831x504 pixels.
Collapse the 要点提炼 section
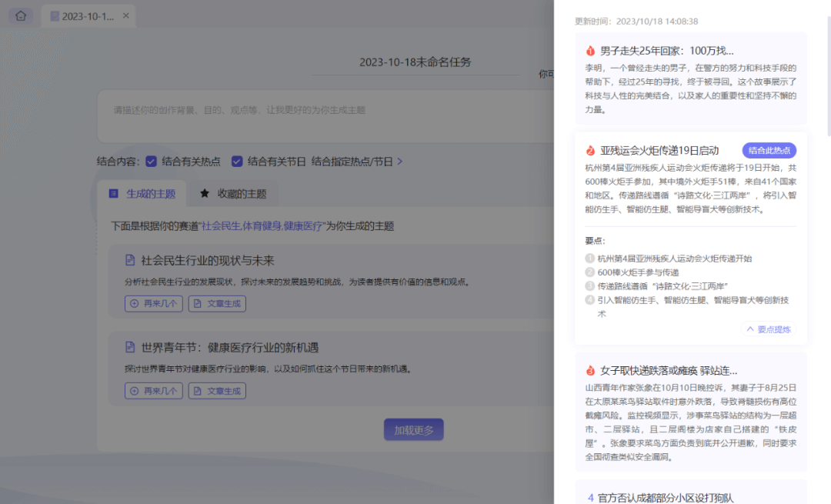point(769,329)
